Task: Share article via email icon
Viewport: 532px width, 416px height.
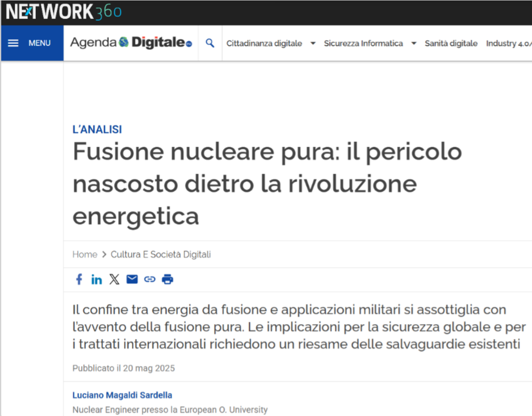Action: 132,279
